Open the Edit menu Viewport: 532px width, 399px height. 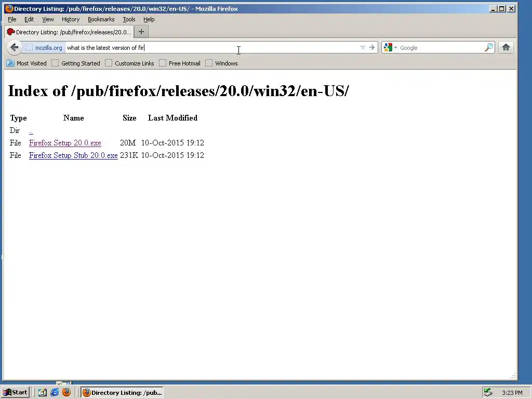29,19
